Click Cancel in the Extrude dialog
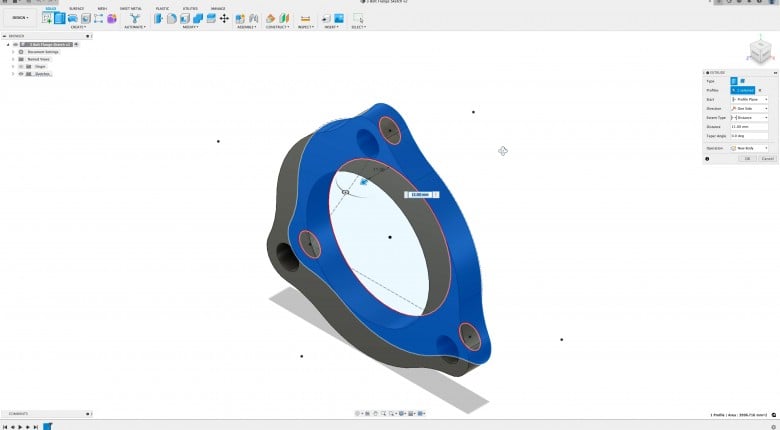Viewport: 780px width, 430px height. (x=767, y=159)
